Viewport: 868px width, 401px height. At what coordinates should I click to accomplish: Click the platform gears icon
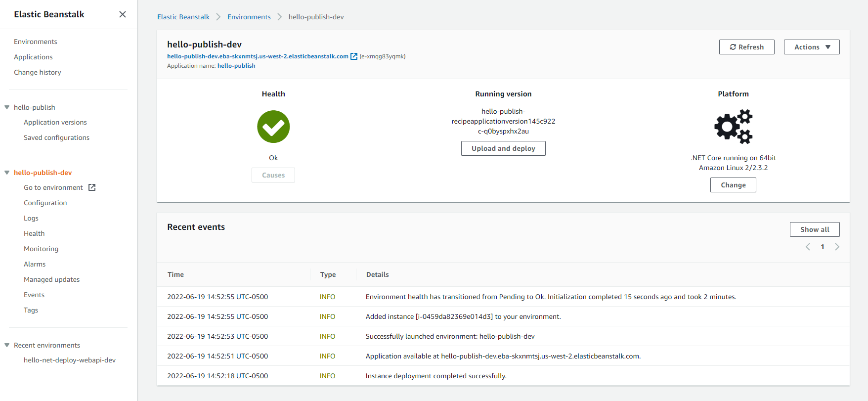click(x=733, y=127)
